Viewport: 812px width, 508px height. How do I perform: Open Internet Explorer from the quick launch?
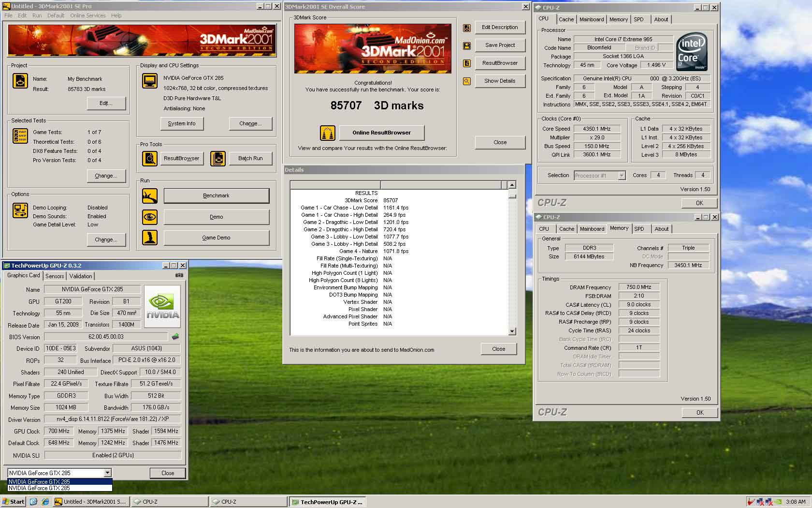click(45, 502)
